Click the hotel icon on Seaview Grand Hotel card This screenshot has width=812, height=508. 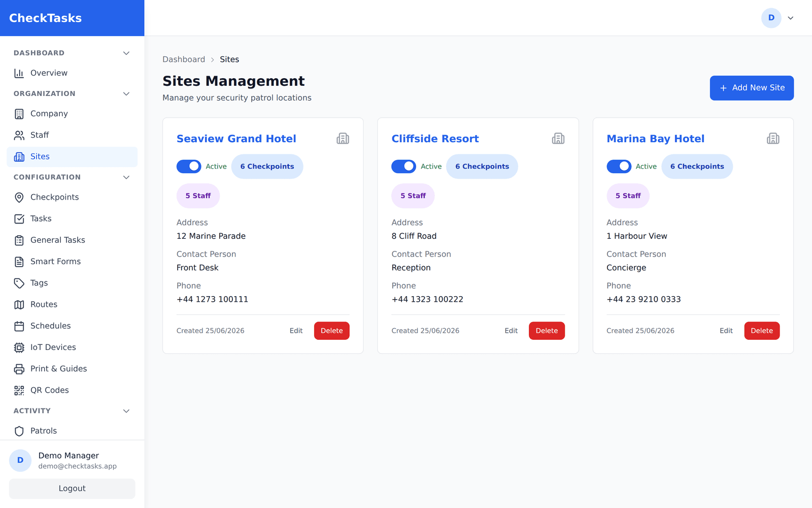tap(343, 139)
